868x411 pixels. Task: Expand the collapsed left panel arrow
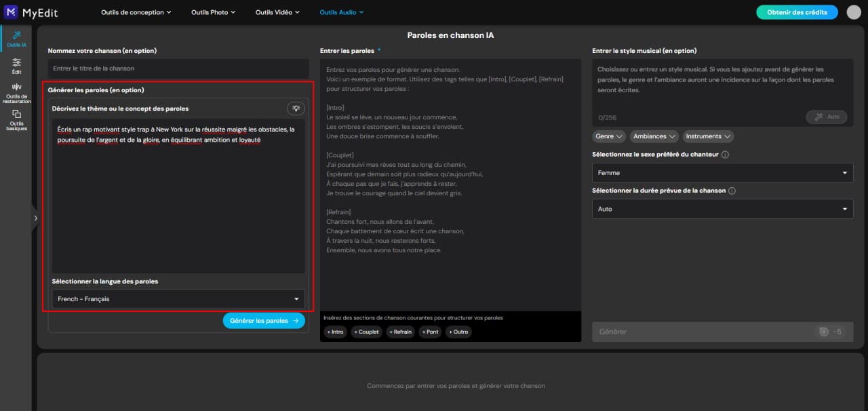click(35, 218)
